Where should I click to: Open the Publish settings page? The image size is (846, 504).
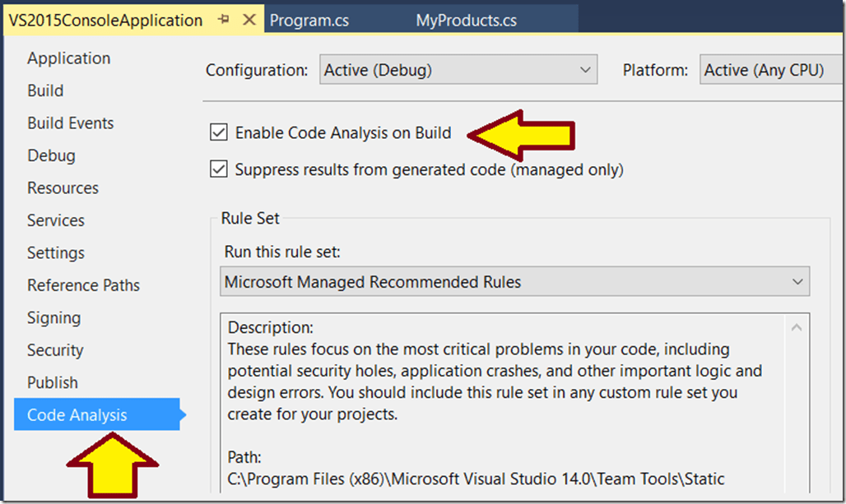(x=53, y=383)
